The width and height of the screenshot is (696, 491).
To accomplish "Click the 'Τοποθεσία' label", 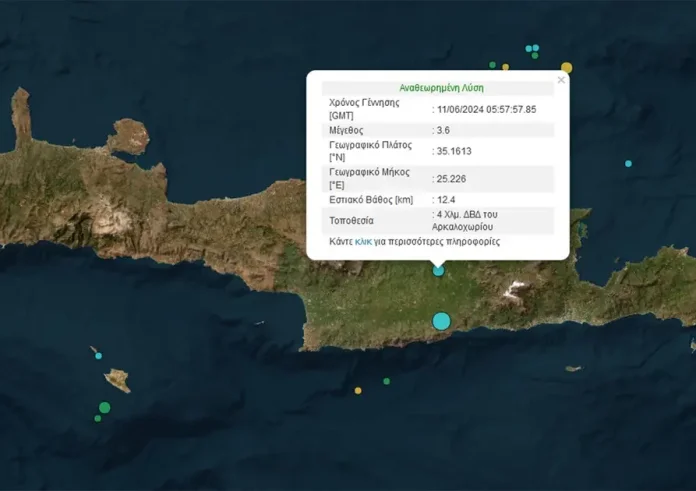I will click(352, 221).
